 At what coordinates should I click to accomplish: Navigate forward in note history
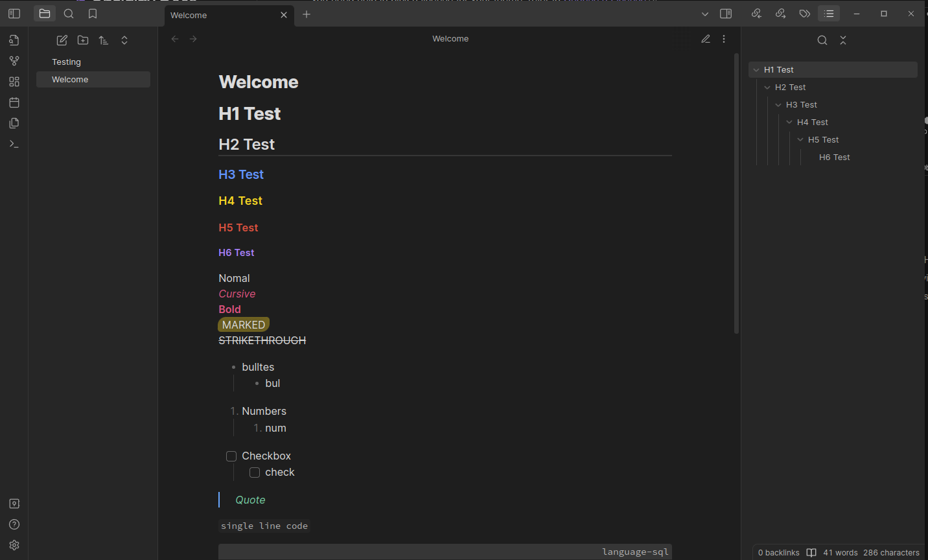[193, 39]
